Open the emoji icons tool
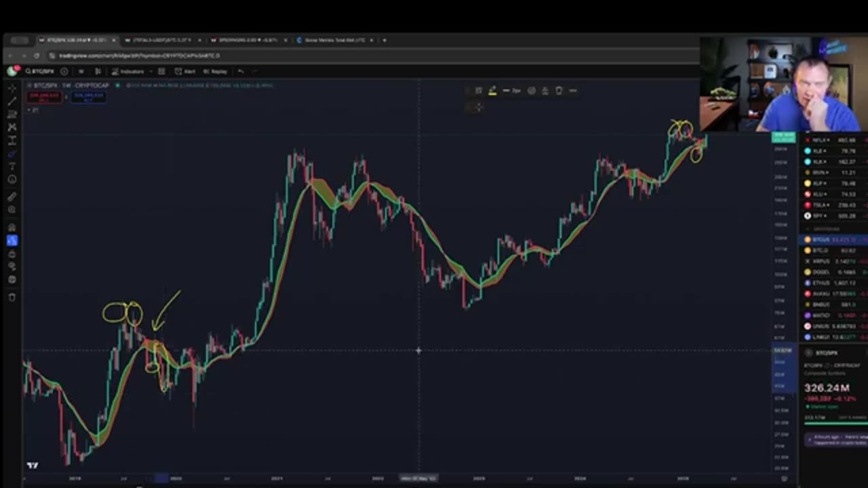The height and width of the screenshot is (488, 868). coord(12,180)
